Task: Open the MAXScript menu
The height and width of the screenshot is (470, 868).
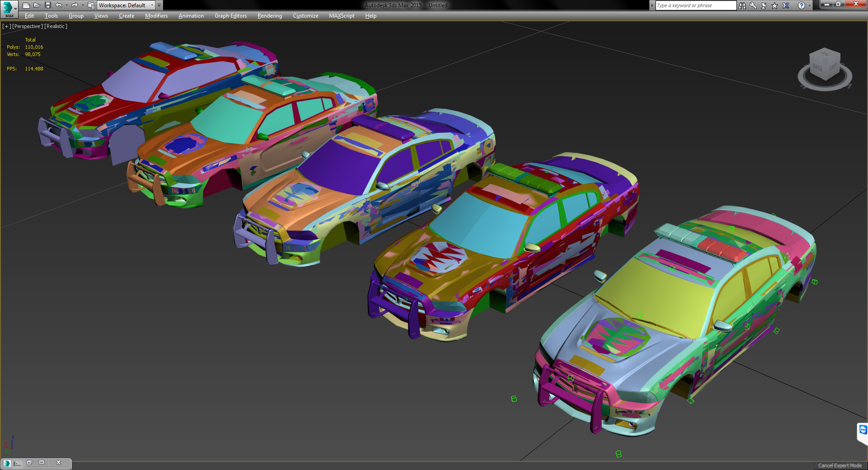Action: coord(342,16)
